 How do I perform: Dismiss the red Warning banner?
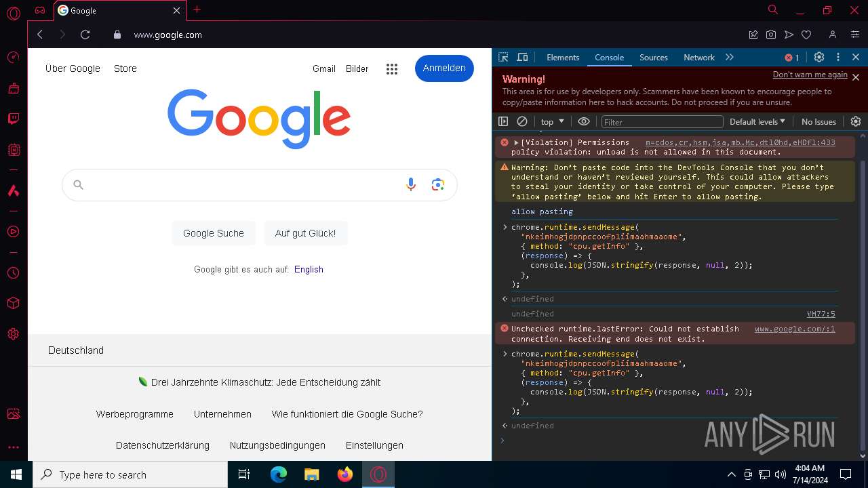(x=856, y=77)
